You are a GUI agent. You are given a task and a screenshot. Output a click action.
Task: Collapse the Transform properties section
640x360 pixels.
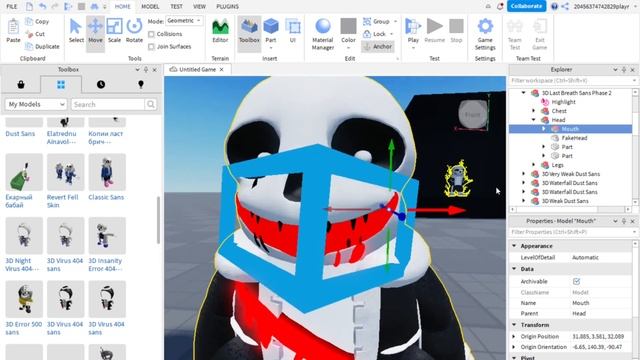[514, 325]
